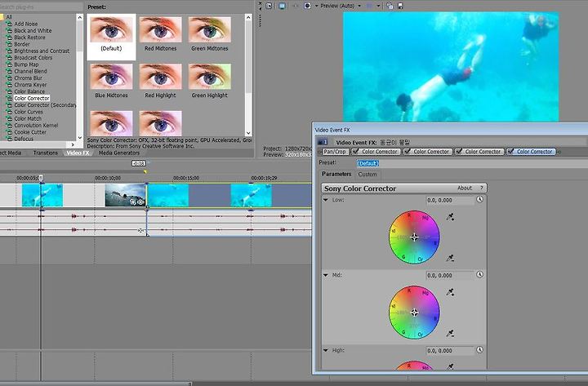Screen dimensions: 588x386
Task: Select Color Curves in plug-in list
Action: [x=29, y=112]
